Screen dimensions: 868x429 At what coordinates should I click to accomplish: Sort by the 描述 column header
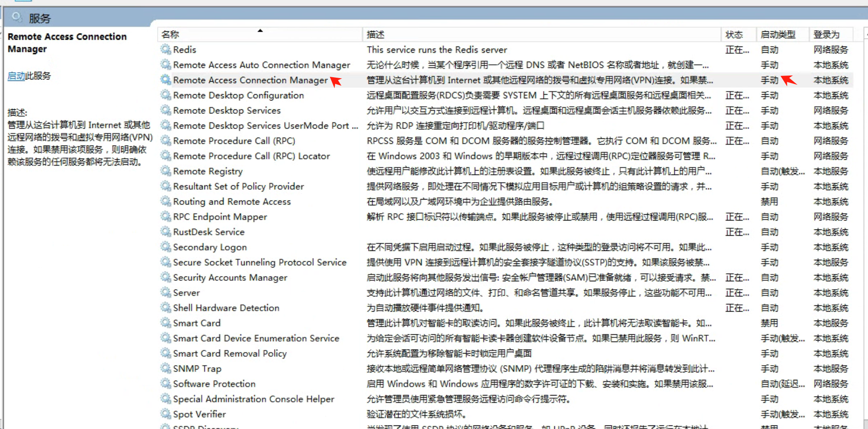[542, 34]
